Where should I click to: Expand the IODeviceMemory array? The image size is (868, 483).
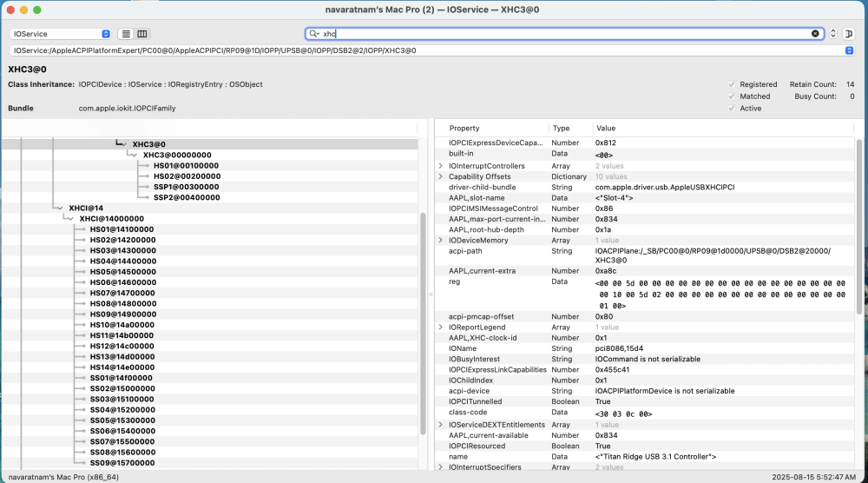click(441, 241)
